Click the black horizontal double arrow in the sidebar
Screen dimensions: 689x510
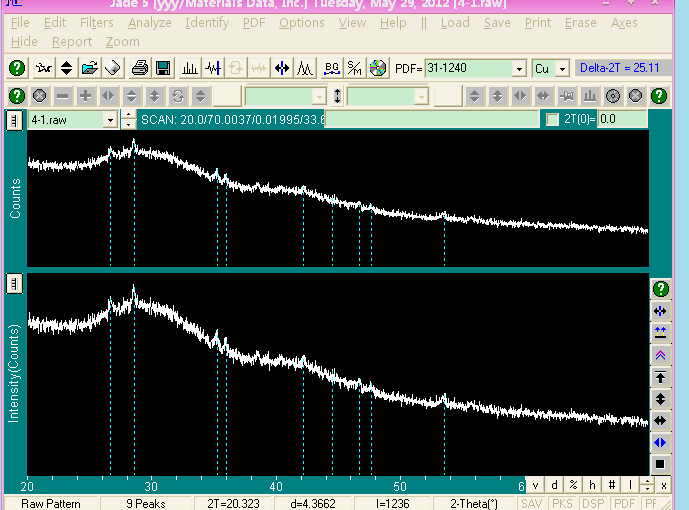coord(660,420)
